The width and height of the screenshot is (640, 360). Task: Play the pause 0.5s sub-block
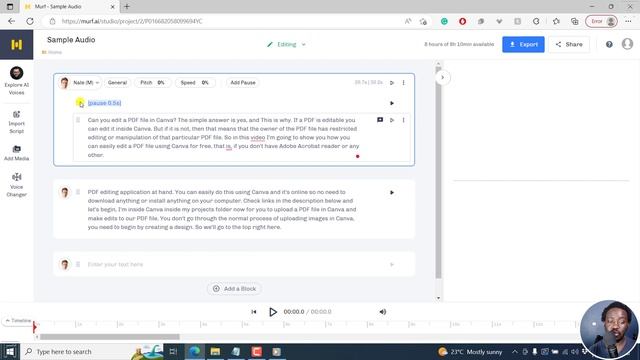392,103
